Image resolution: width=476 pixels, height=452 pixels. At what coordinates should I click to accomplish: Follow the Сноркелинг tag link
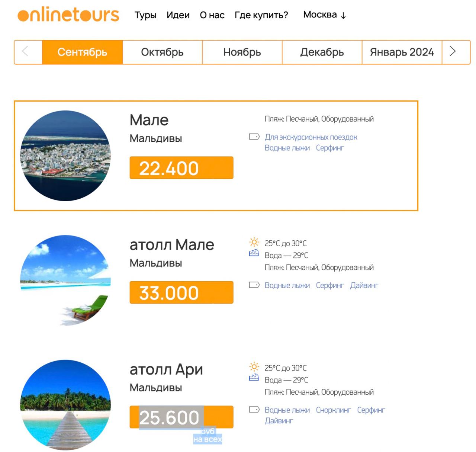click(x=333, y=410)
